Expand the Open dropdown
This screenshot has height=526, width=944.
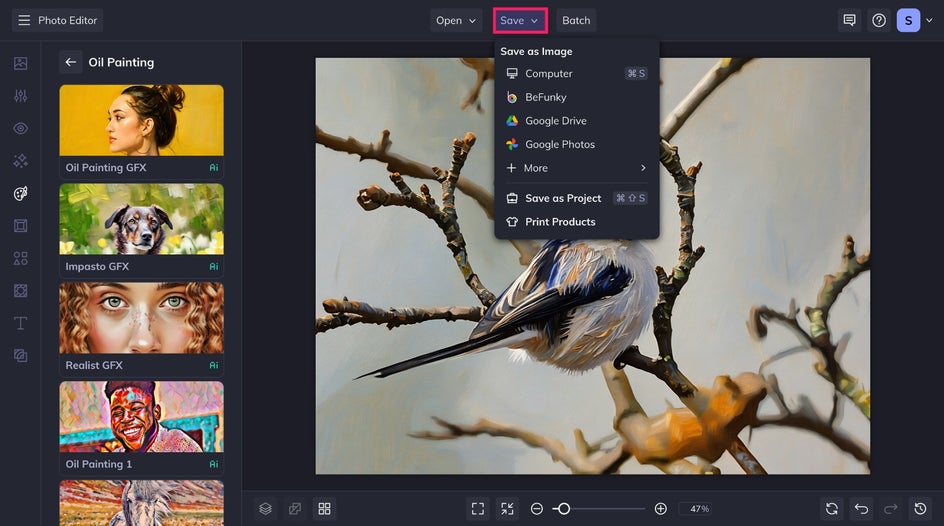pyautogui.click(x=456, y=20)
